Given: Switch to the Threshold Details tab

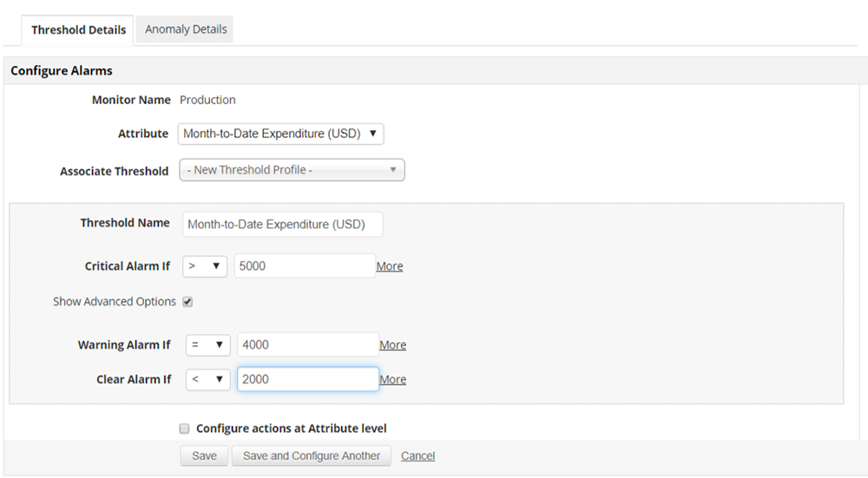Looking at the screenshot, I should [78, 29].
